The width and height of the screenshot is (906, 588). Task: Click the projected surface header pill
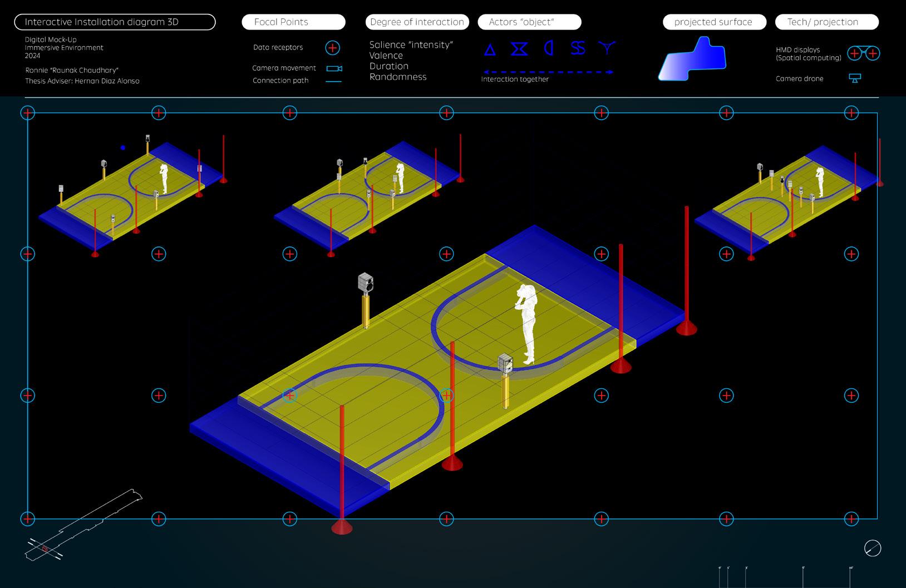tap(715, 22)
